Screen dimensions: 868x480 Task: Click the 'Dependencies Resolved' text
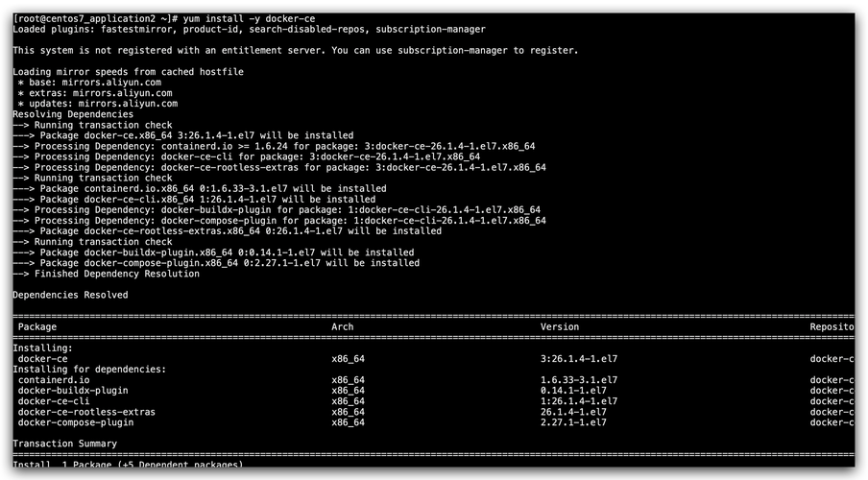coord(70,295)
